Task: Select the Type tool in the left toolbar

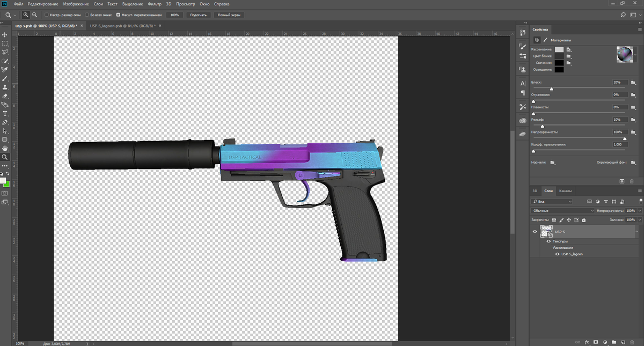Action: [5, 113]
